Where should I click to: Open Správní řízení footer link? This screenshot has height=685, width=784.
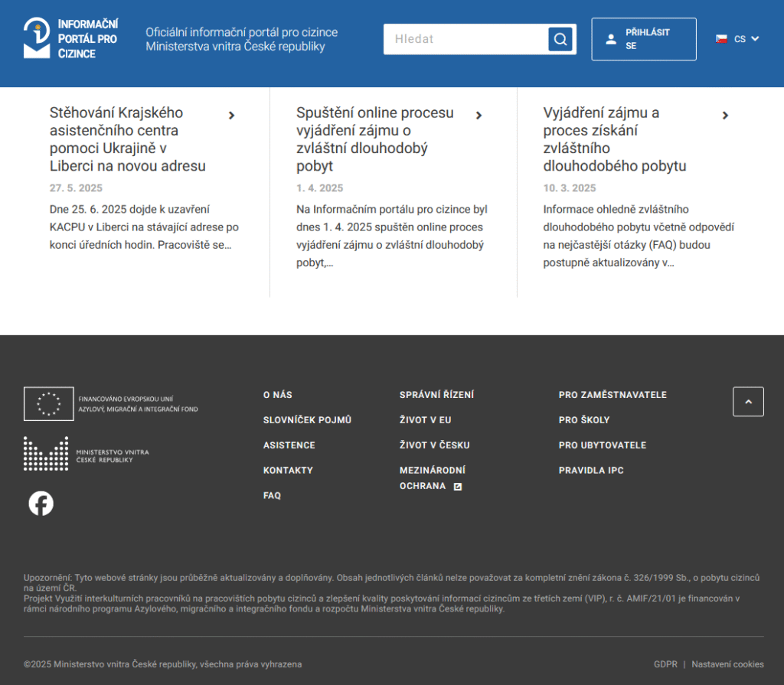(436, 395)
